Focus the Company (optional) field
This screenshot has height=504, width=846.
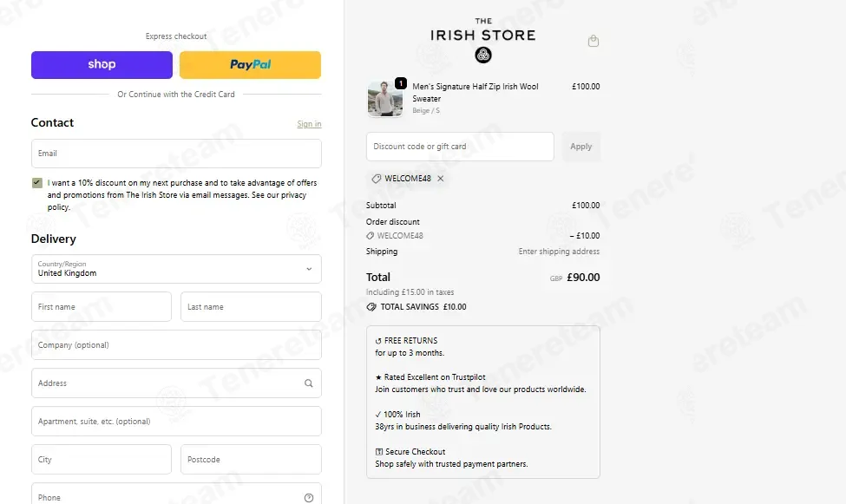[x=176, y=344]
